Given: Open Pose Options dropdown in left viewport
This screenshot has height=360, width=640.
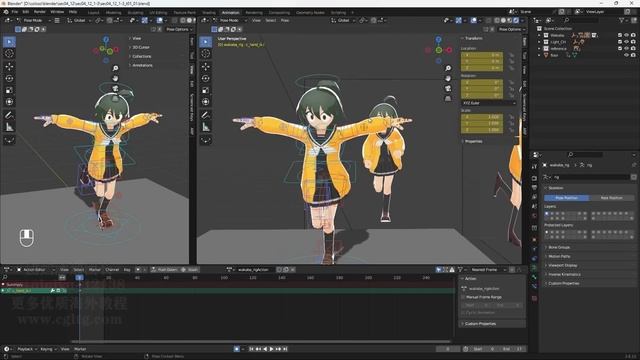Looking at the screenshot, I should [179, 29].
